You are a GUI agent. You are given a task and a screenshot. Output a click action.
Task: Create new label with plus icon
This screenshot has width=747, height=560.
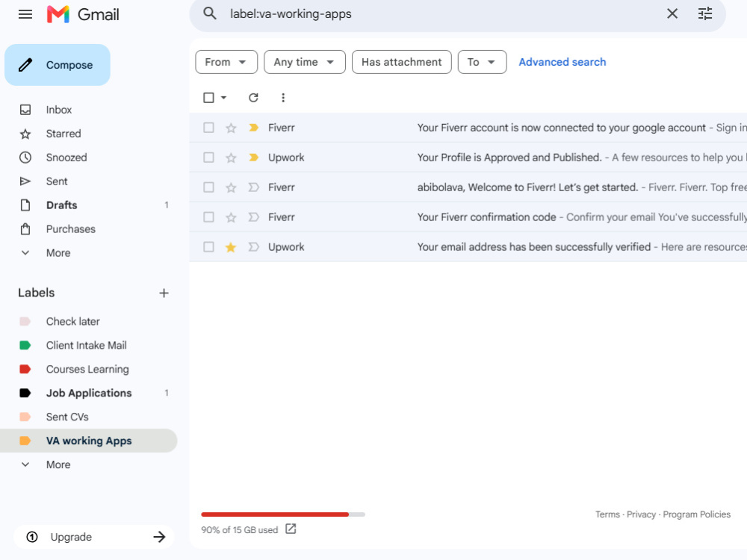(164, 293)
